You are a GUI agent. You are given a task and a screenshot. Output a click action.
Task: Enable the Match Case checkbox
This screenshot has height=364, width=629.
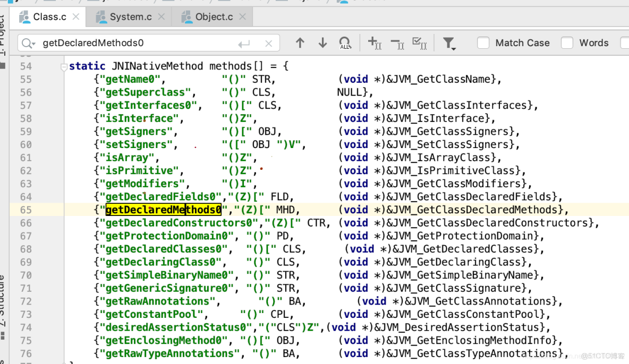tap(483, 42)
